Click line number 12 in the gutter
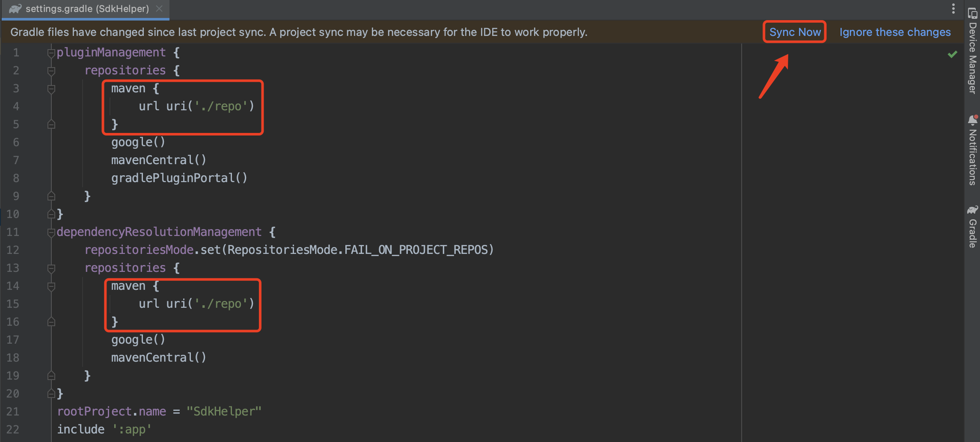 click(13, 250)
